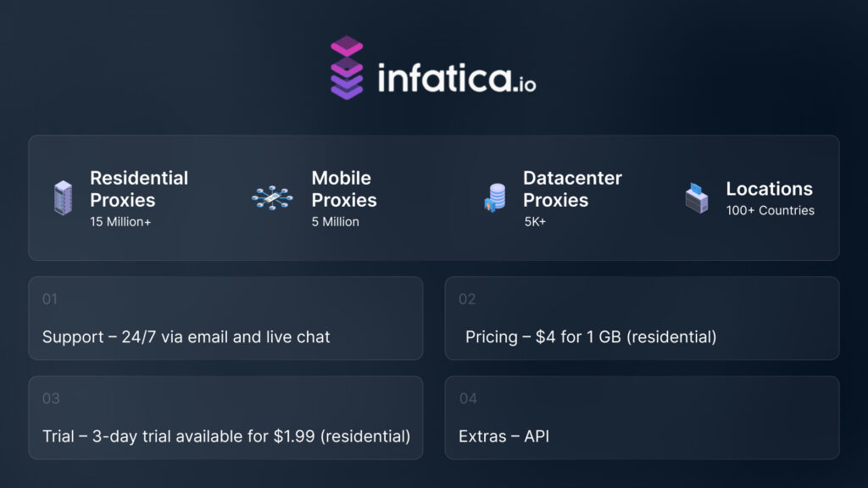
Task: Open the Extras – API card
Action: [642, 418]
